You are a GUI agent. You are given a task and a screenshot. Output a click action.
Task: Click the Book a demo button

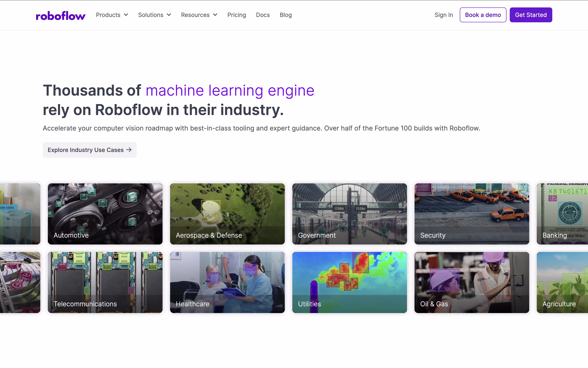(483, 15)
